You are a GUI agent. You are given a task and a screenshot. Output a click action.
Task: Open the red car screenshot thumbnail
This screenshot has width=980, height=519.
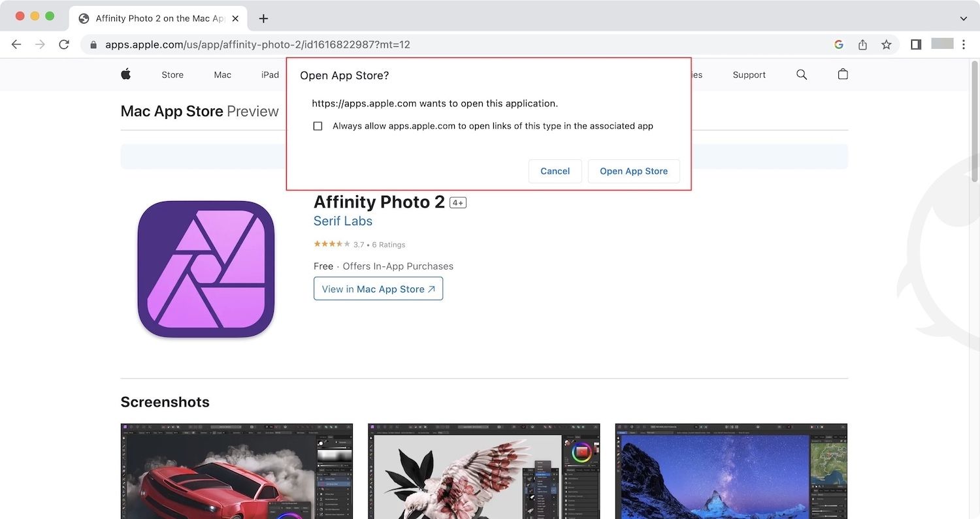[237, 471]
